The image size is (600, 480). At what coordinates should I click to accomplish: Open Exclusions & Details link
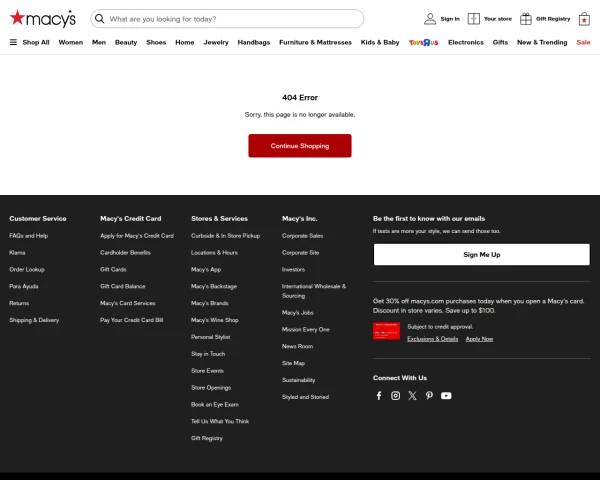432,339
